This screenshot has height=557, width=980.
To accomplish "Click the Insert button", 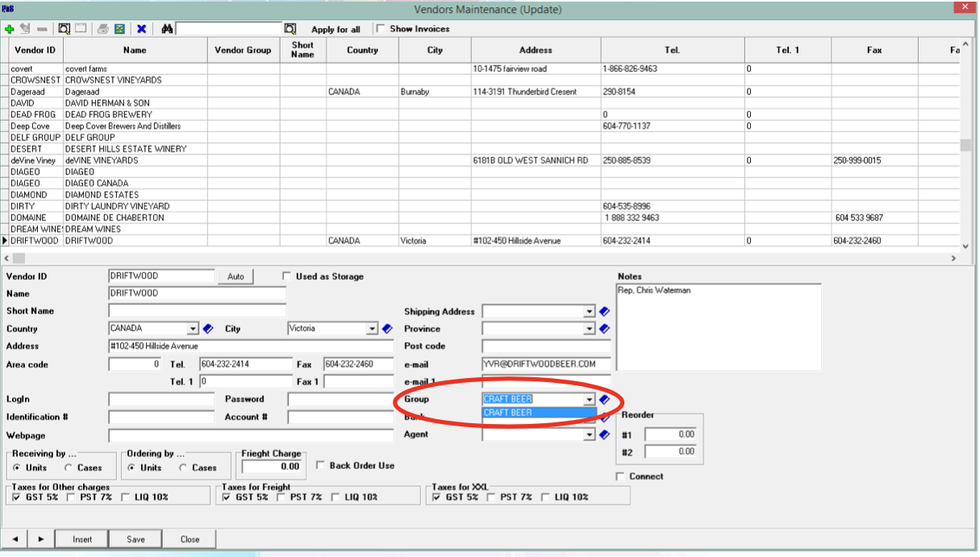I will tap(82, 539).
